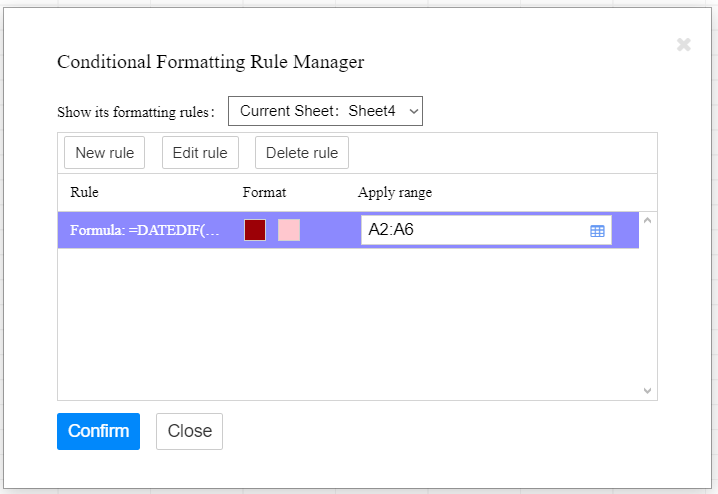Click the range selector grid icon
718x494 pixels.
(597, 231)
